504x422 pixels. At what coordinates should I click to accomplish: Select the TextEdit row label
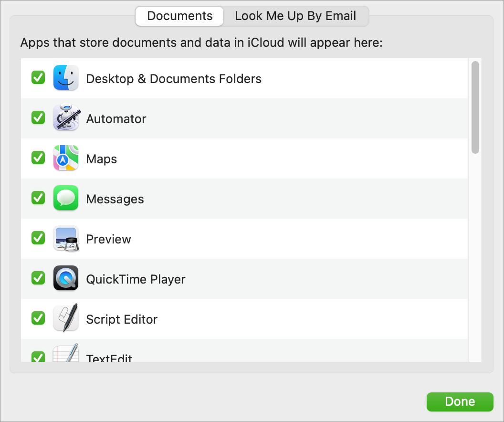coord(109,358)
